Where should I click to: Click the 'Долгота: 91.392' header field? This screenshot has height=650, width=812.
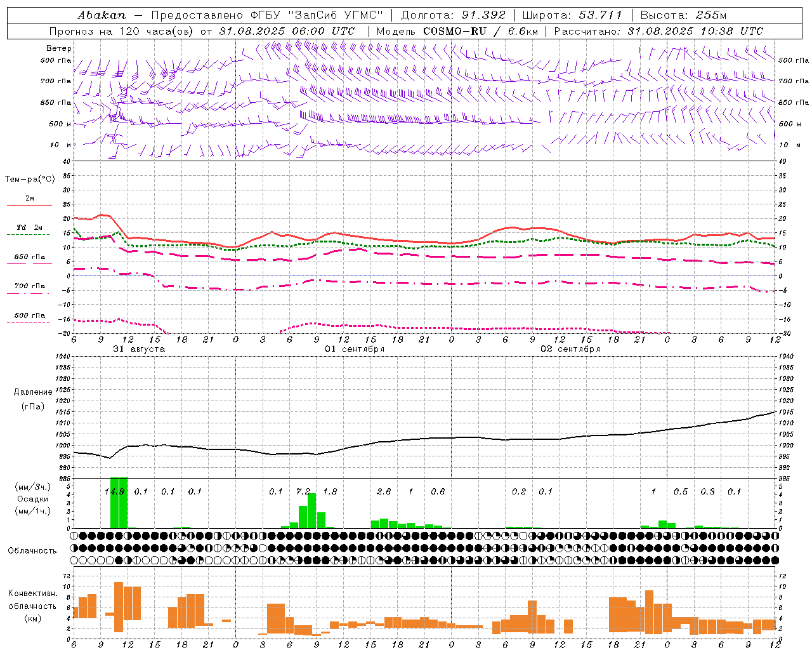[454, 15]
